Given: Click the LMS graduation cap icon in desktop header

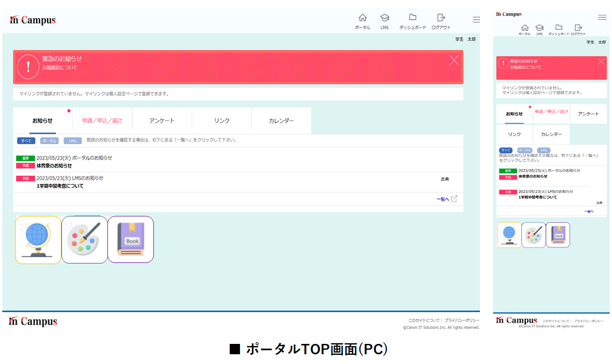Looking at the screenshot, I should click(x=384, y=18).
